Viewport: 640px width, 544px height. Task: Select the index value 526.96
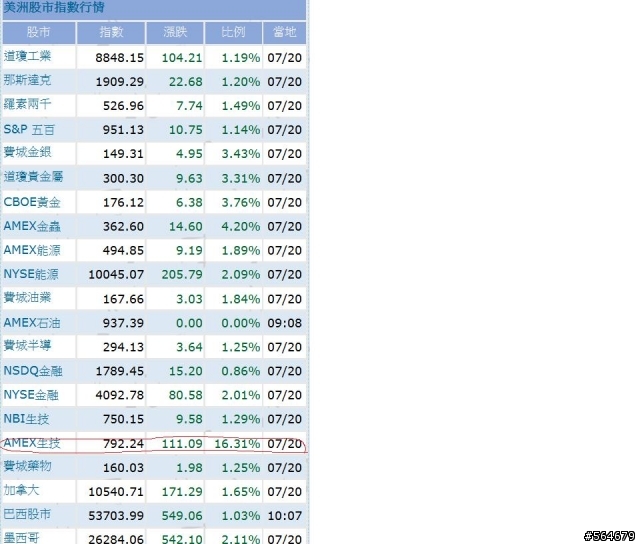click(123, 106)
